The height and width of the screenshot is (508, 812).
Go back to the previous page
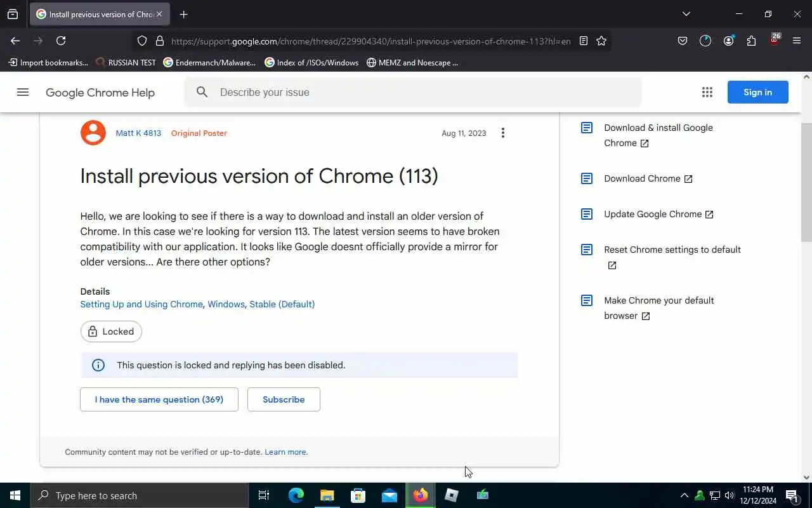pos(15,41)
